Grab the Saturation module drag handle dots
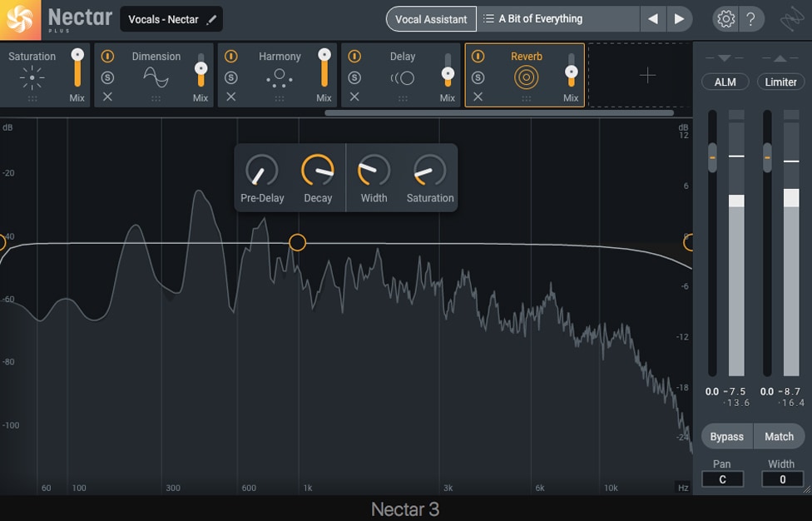Viewport: 812px width, 521px height. coord(32,98)
